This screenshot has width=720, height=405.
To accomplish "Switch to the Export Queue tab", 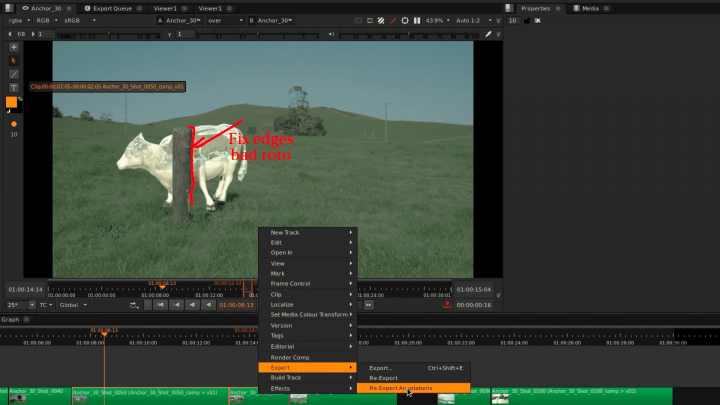I will coord(107,7).
